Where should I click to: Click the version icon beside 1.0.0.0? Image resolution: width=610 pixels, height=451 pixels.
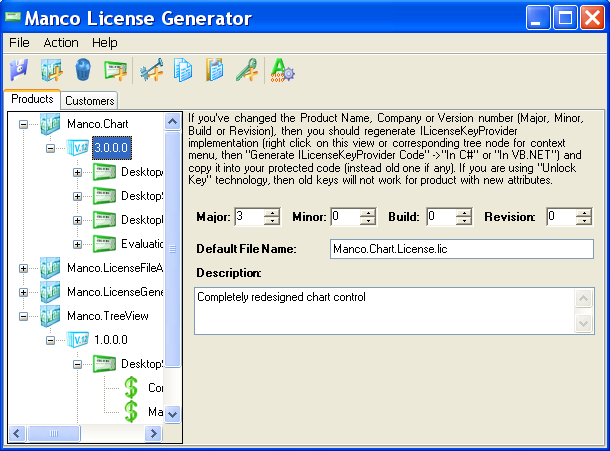point(77,340)
